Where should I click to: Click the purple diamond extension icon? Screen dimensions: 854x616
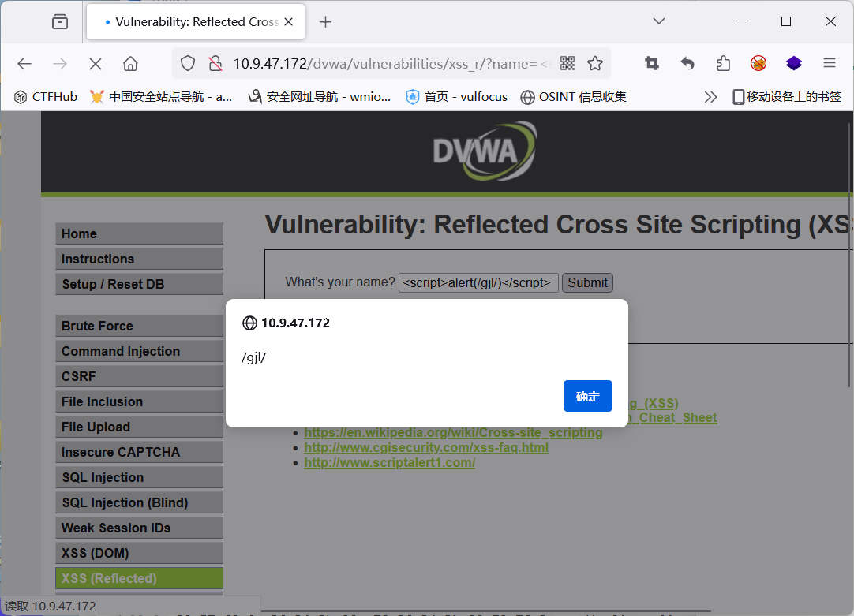pos(794,64)
